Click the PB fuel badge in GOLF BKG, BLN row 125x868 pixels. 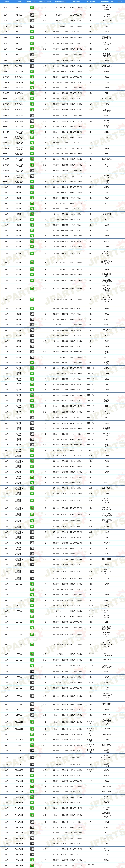[32, 214]
